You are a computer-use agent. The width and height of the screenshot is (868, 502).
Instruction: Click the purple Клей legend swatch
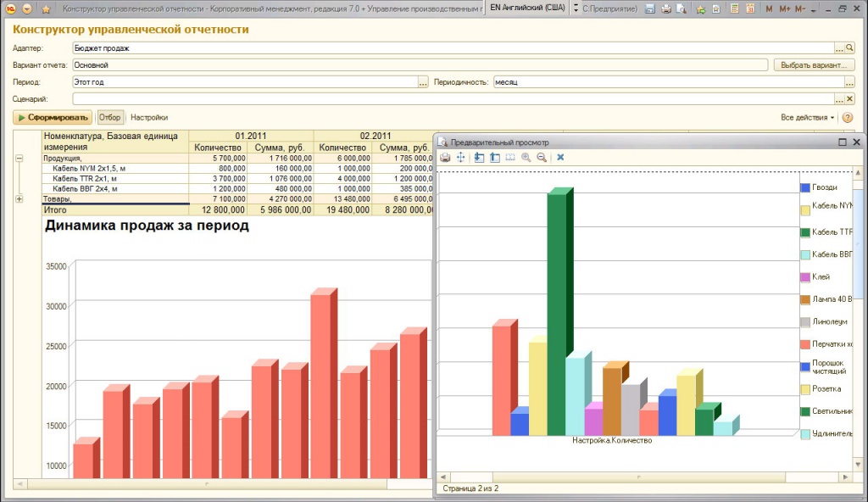pos(805,277)
